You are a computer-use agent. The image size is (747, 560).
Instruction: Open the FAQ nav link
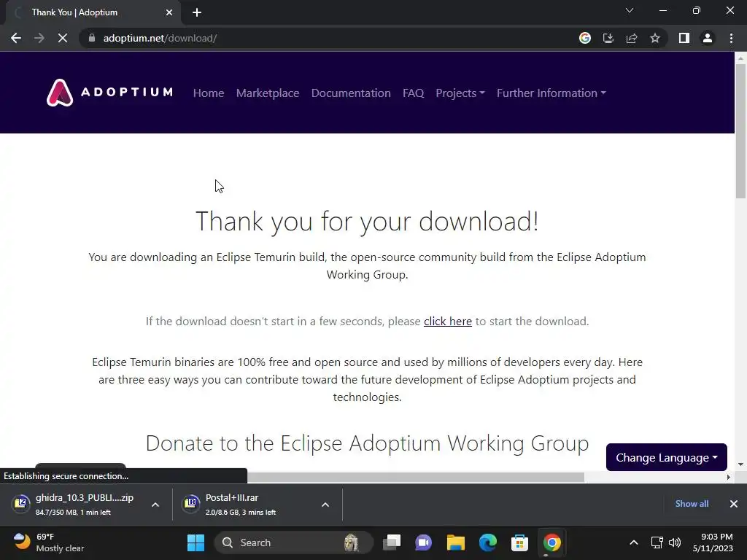pos(413,93)
